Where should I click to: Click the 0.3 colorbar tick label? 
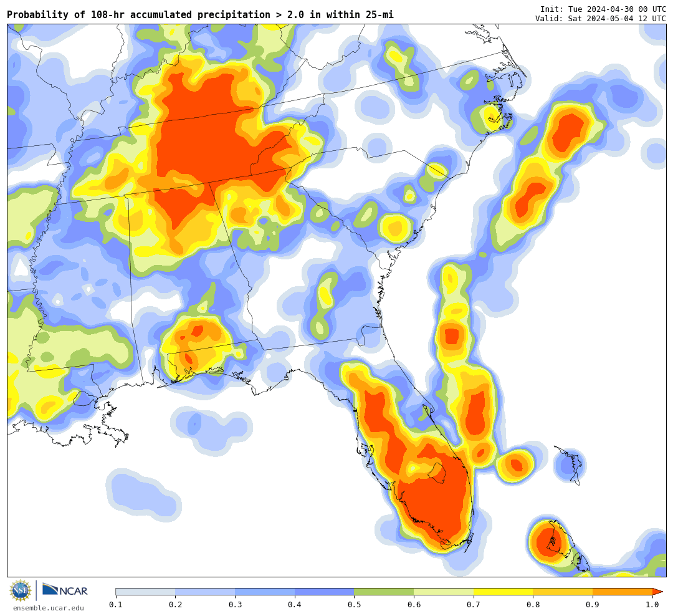click(x=235, y=605)
